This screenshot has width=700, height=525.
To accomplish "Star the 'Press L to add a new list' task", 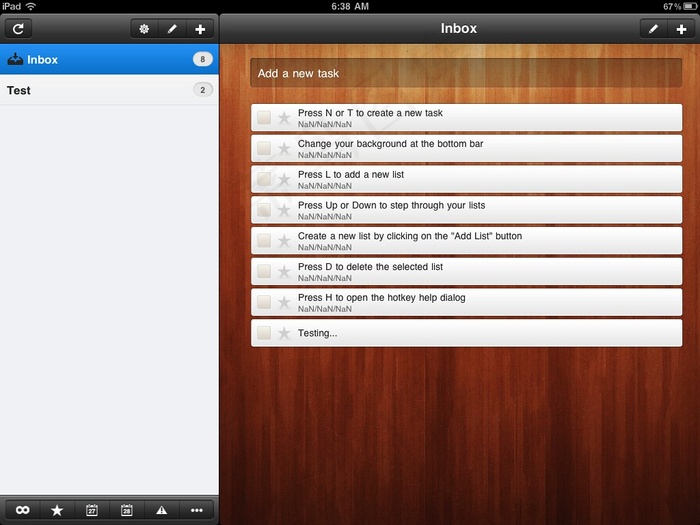I will pyautogui.click(x=284, y=179).
